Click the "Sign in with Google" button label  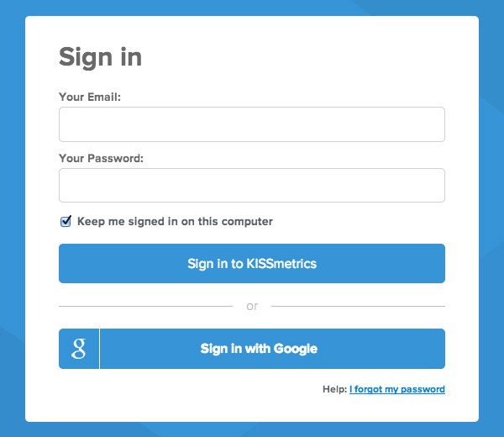click(259, 349)
